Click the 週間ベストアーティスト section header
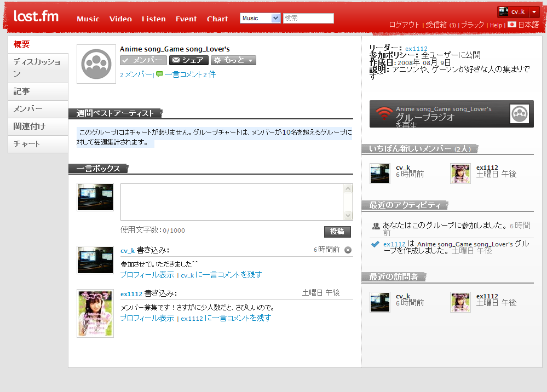 click(x=115, y=113)
